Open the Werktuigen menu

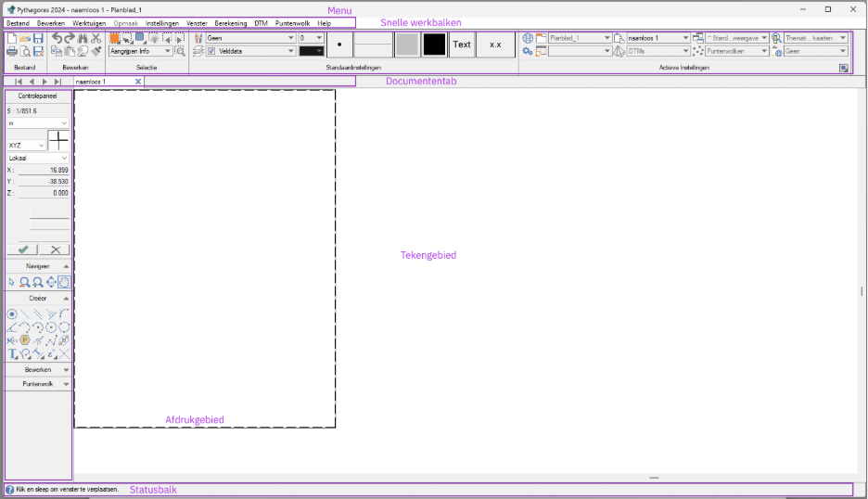pyautogui.click(x=89, y=23)
